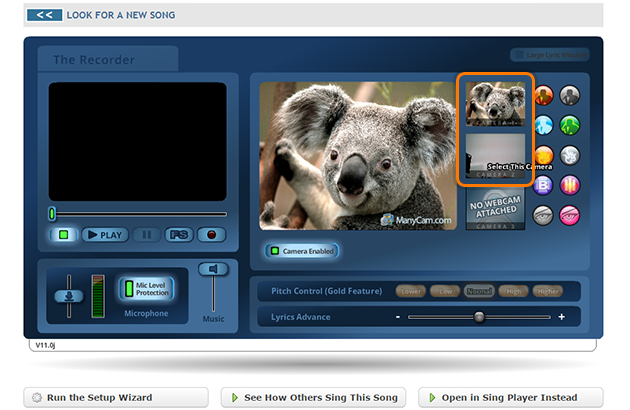The width and height of the screenshot is (630, 410).
Task: Apply the gray person silhouette effect
Action: tap(570, 96)
